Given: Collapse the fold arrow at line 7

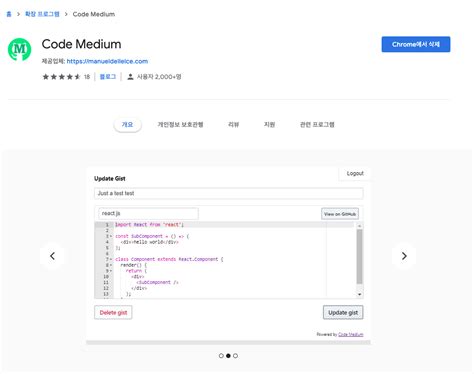Looking at the screenshot, I should 111,259.
